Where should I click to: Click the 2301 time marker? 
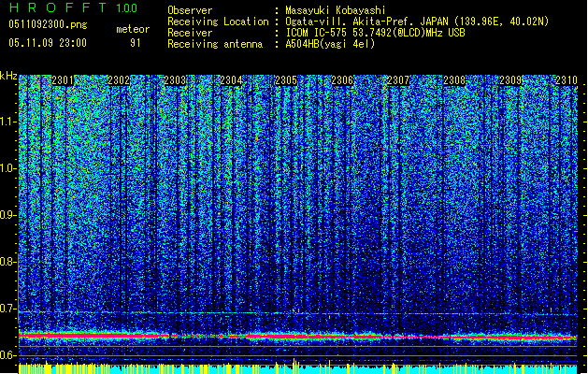(63, 80)
